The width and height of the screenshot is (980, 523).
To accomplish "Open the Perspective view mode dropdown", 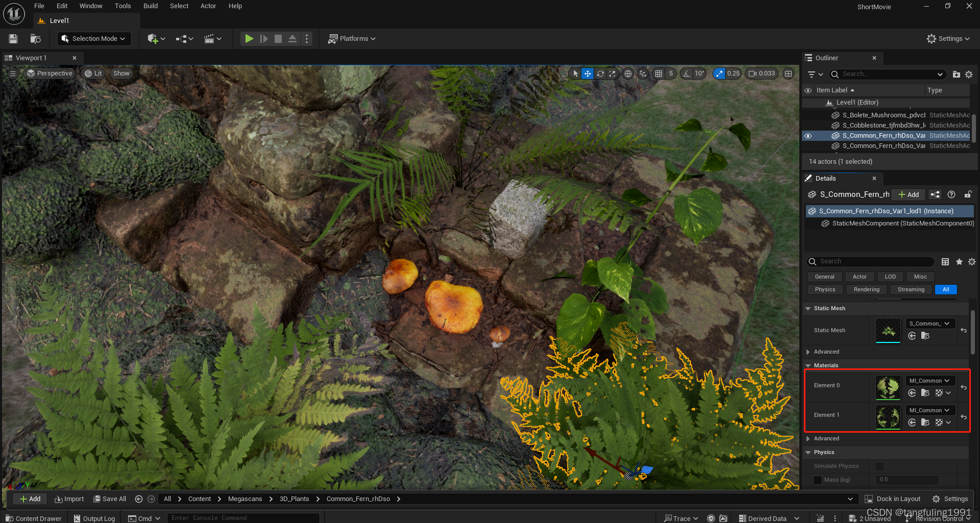I will click(x=50, y=73).
